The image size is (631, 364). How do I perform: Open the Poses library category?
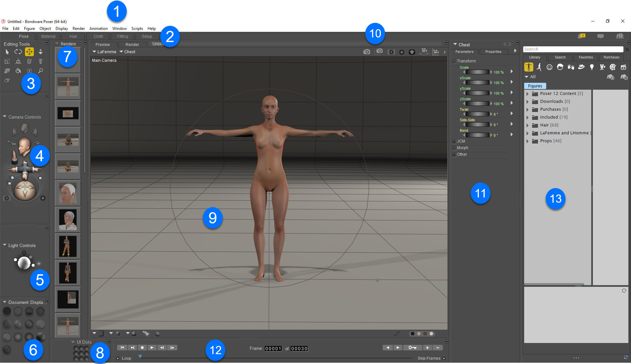click(x=539, y=67)
